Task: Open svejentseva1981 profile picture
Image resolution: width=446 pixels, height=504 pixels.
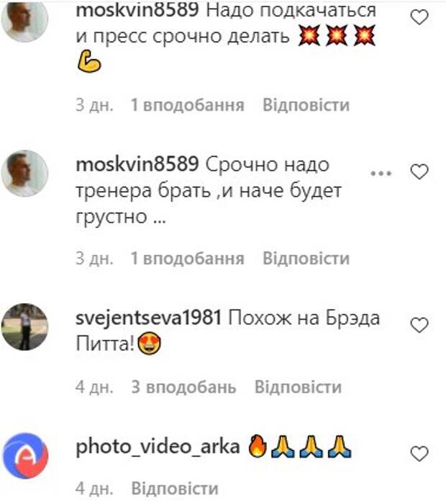Action: (x=24, y=327)
